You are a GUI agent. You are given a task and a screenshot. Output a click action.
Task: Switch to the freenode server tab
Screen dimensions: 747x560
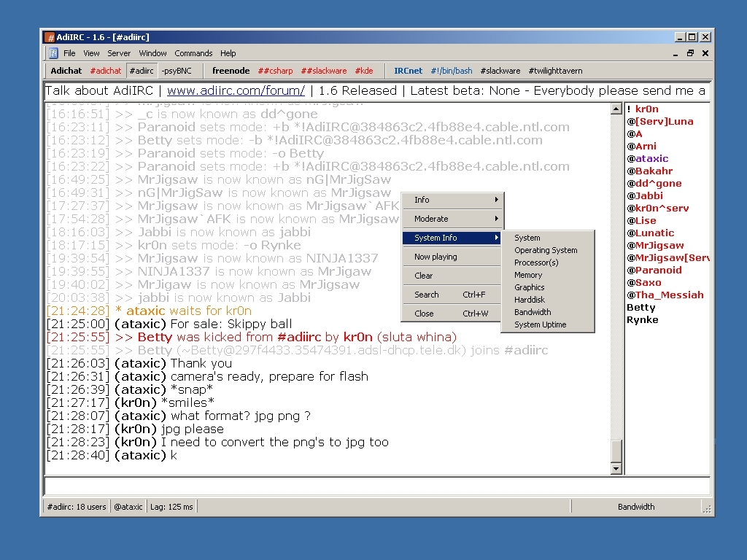click(231, 71)
